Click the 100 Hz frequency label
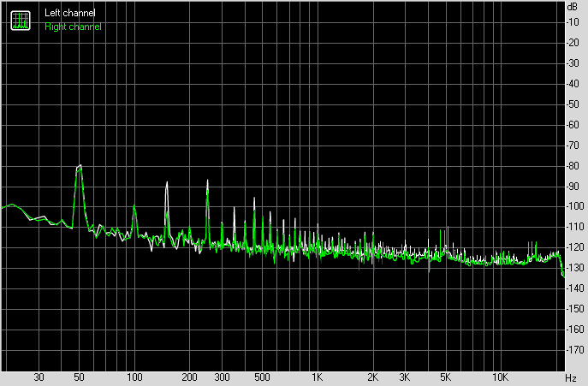The height and width of the screenshot is (386, 588). click(x=134, y=377)
